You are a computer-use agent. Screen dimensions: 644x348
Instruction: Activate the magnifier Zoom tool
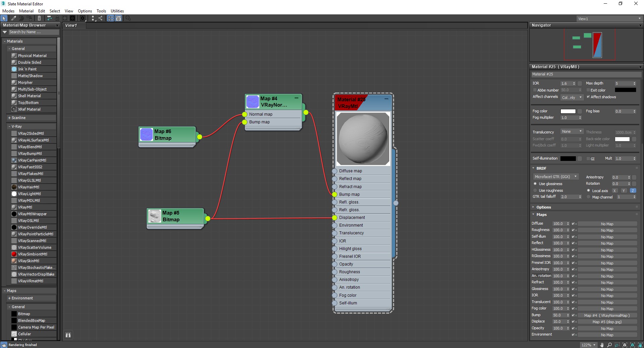click(x=609, y=345)
